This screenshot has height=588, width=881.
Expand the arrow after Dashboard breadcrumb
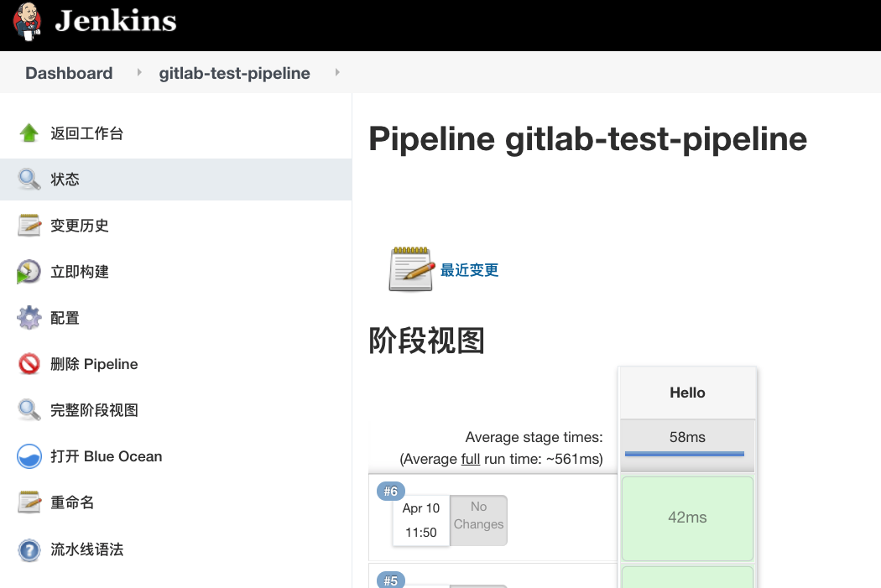point(139,72)
